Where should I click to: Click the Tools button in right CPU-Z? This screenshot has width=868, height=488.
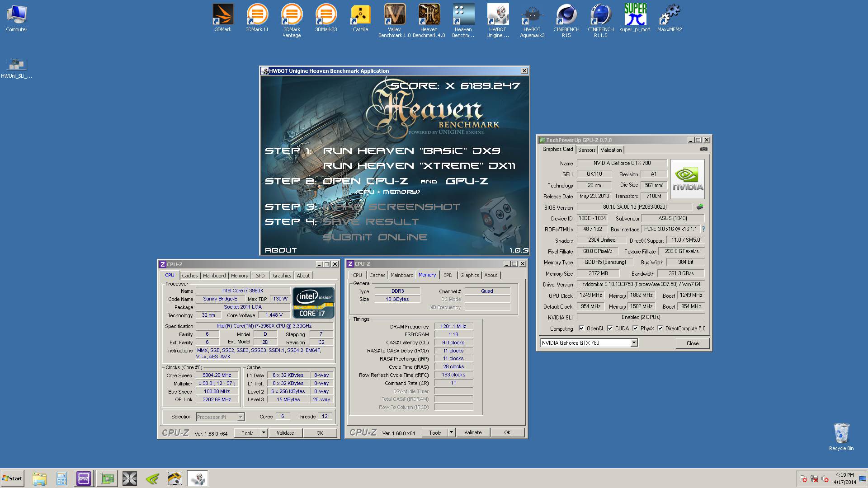point(435,432)
